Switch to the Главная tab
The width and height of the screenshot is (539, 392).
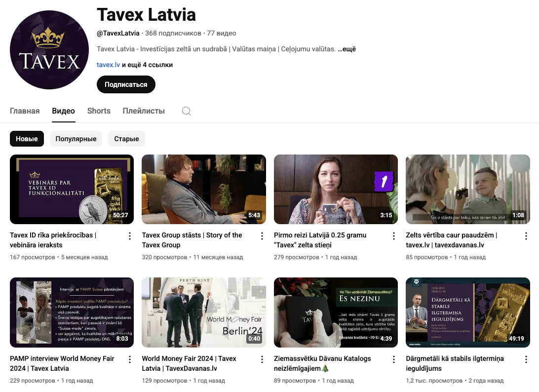coord(25,111)
